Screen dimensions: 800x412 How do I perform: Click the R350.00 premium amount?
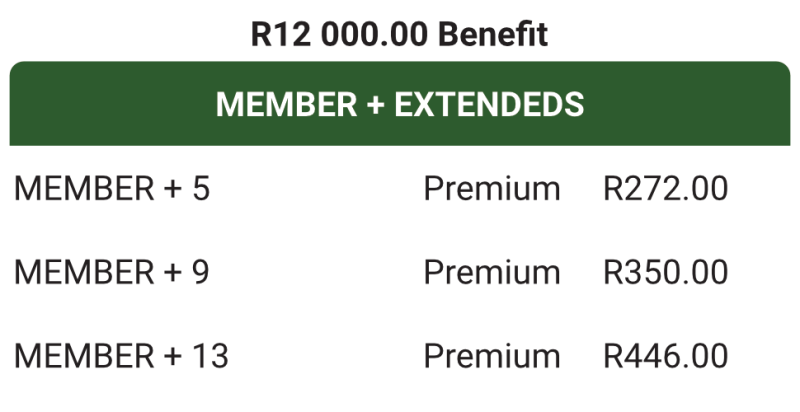[666, 272]
